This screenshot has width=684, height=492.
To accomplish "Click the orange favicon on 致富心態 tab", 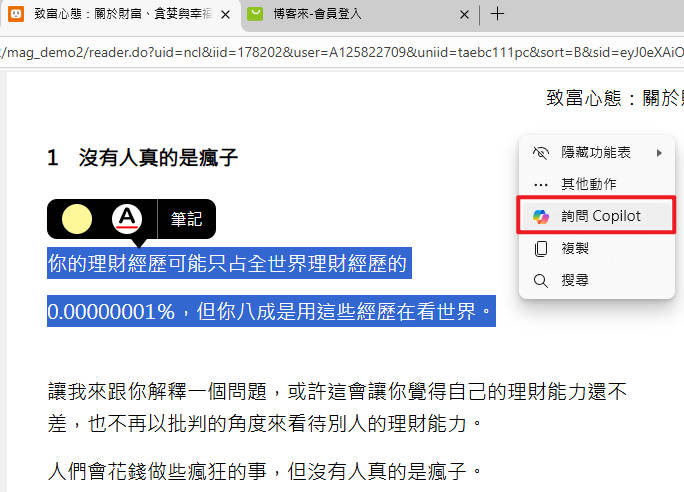I will tap(16, 14).
